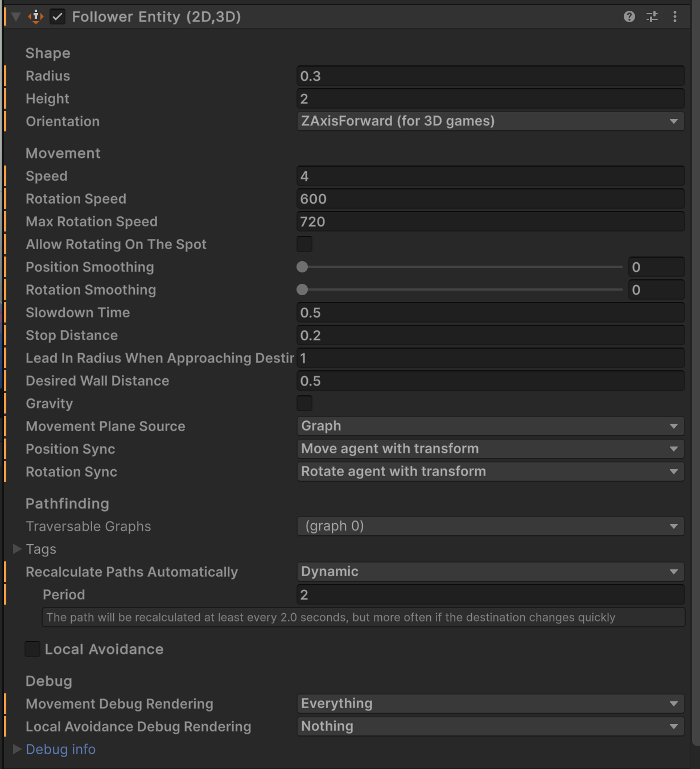
Task: Expand the Tags foldout
Action: click(17, 549)
